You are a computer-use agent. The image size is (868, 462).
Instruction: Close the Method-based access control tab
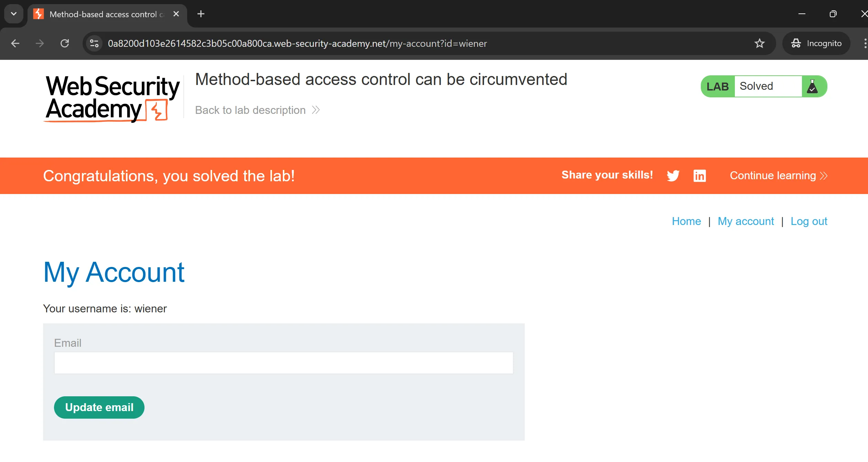176,14
